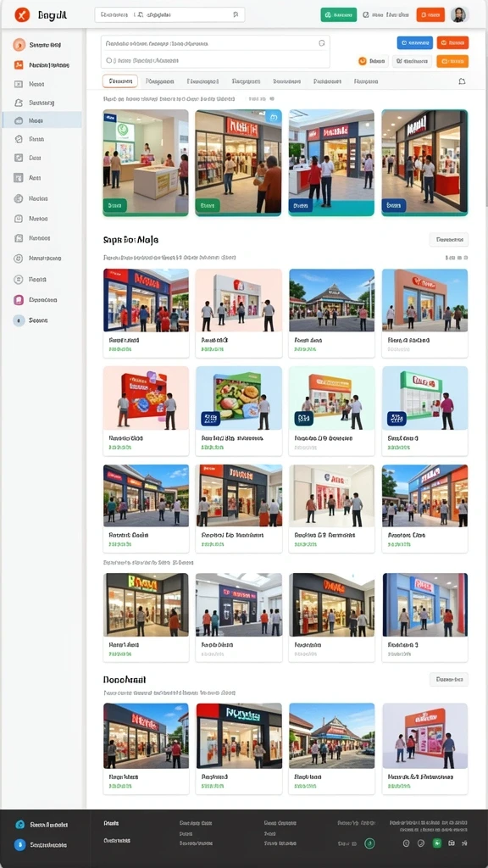488x868 pixels.
Task: Click the purple square icon in the sidebar
Action: point(19,300)
